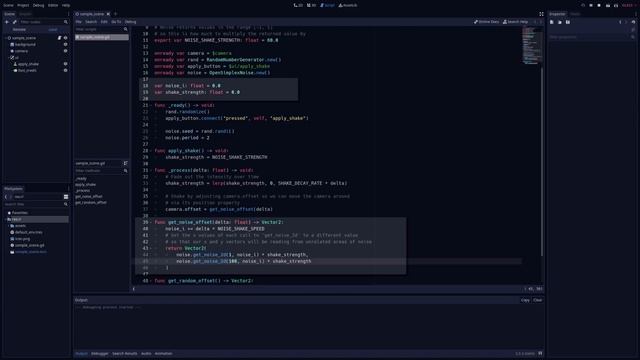Go to previous object in Inspector history
This screenshot has height=360, width=640.
(x=620, y=22)
